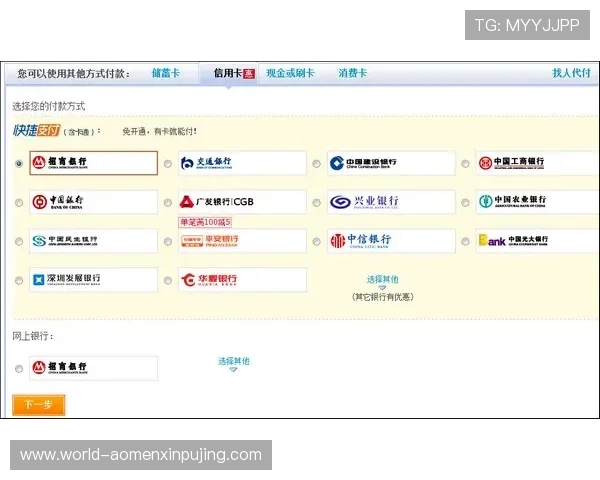Select the 交通银行 radio button
This screenshot has height=480, width=600.
coord(168,164)
